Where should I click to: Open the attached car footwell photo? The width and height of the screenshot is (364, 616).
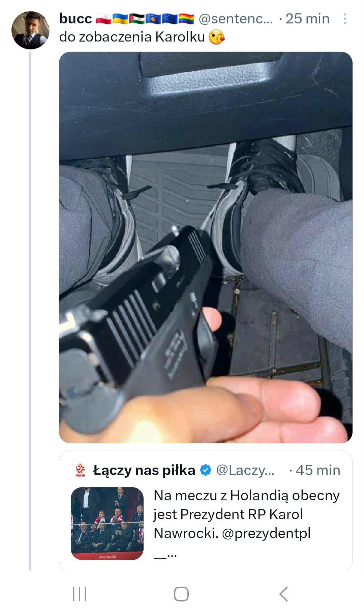click(x=206, y=247)
